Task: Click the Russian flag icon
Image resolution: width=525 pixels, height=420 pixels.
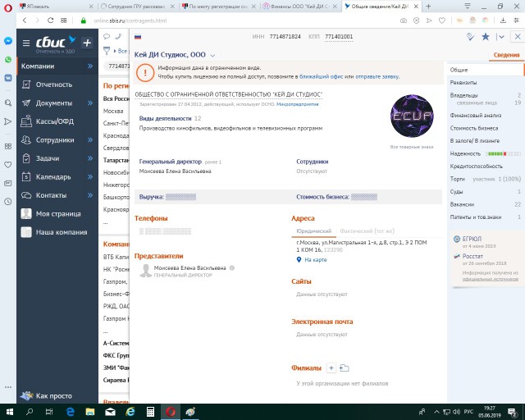Action: point(138,37)
